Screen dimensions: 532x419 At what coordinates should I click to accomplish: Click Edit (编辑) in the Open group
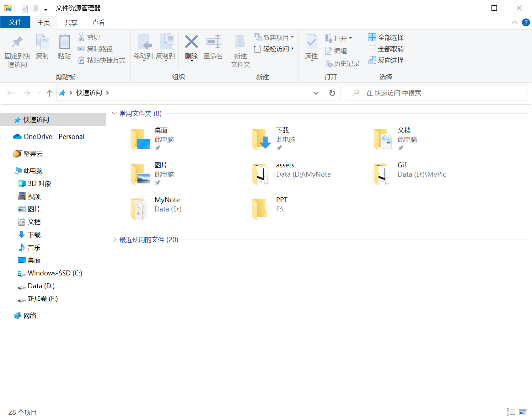pyautogui.click(x=336, y=51)
